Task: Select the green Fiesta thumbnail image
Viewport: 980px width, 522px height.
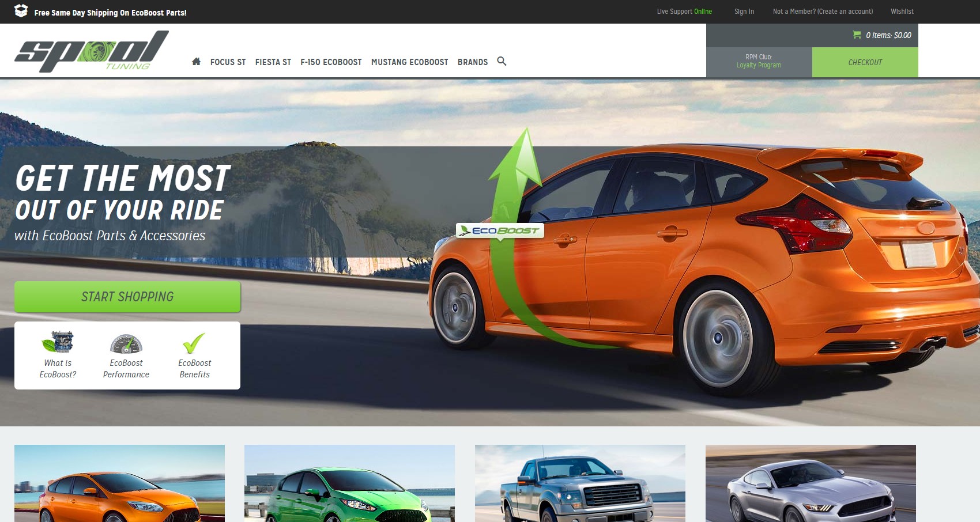Action: 349,484
